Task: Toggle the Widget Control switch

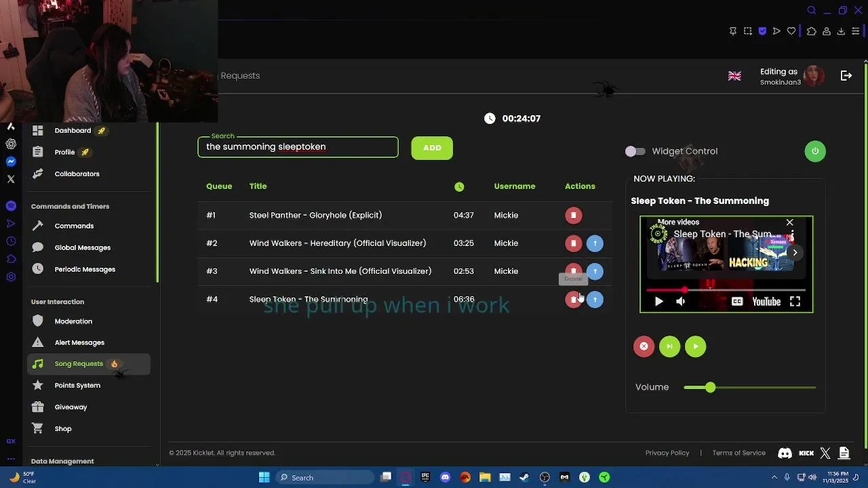Action: [635, 151]
